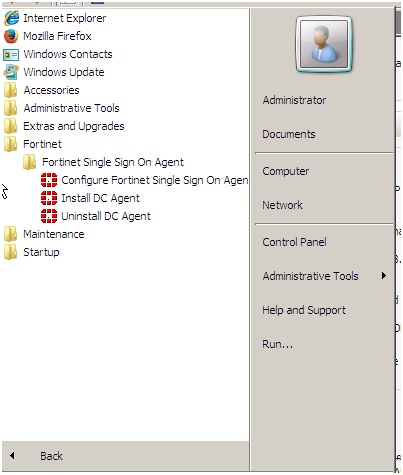This screenshot has height=475, width=403.
Task: Launch Mozilla Firefox
Action: point(48,36)
